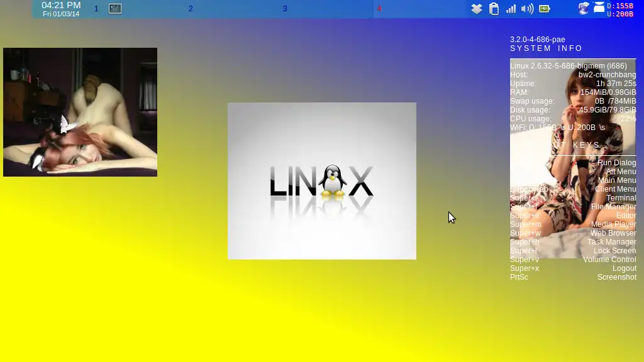Click the Task Manager shortcut entry
Screen dimensions: 644x362
click(x=611, y=242)
